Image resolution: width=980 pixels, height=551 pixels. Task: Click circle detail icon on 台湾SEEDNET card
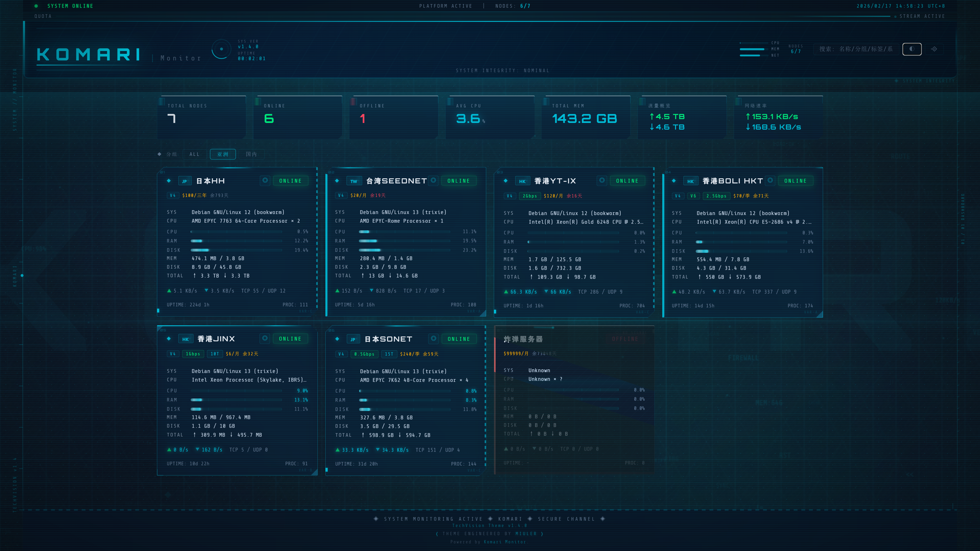point(433,181)
